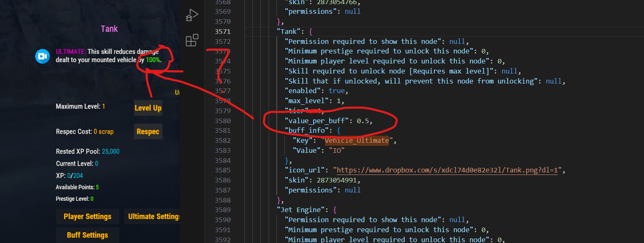This screenshot has width=644, height=243.
Task: Open Ultimate Settings
Action: coord(153,216)
